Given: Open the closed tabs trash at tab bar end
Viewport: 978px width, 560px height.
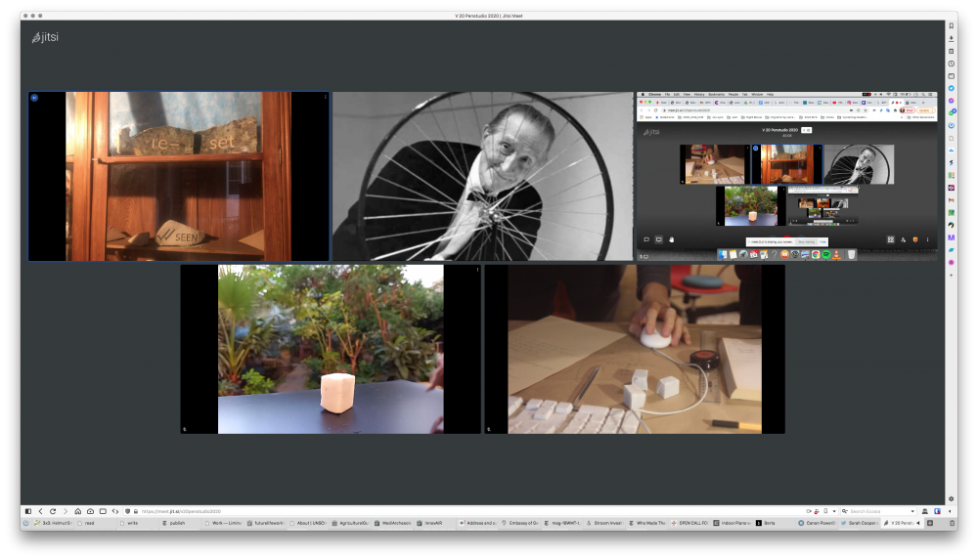Looking at the screenshot, I should [x=953, y=523].
